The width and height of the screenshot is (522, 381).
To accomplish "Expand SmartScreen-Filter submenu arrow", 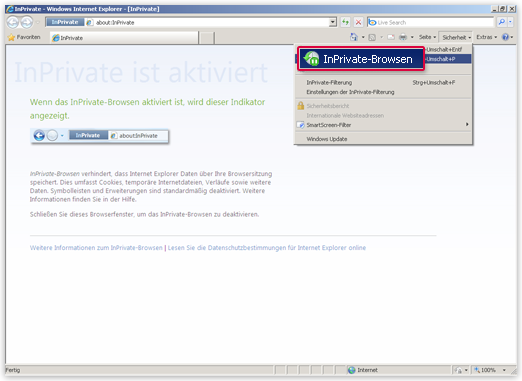I will (467, 124).
